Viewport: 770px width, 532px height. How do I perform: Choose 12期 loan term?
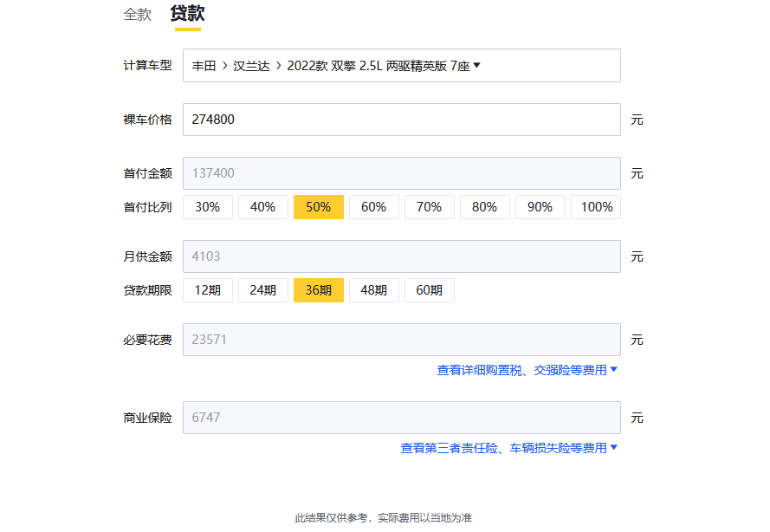click(208, 290)
